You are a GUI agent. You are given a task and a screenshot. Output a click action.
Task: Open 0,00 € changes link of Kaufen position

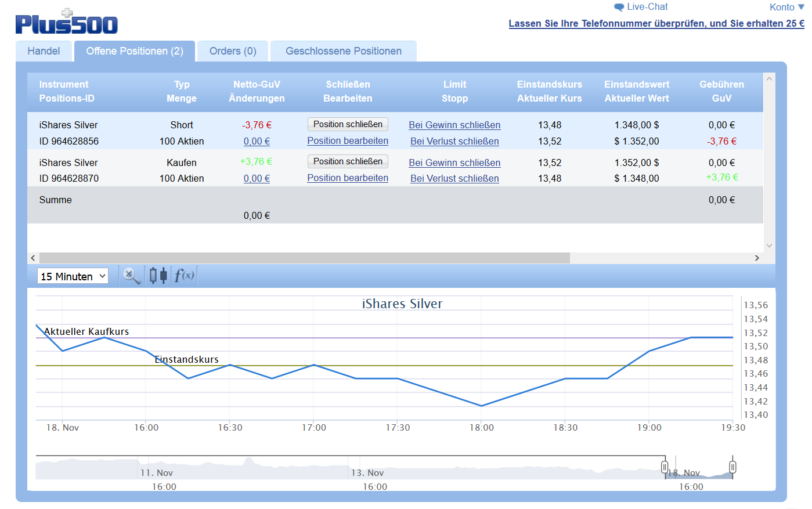(x=257, y=178)
